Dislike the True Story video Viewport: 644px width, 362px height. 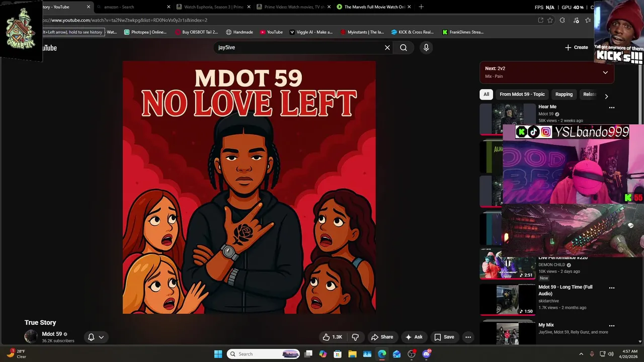click(355, 337)
